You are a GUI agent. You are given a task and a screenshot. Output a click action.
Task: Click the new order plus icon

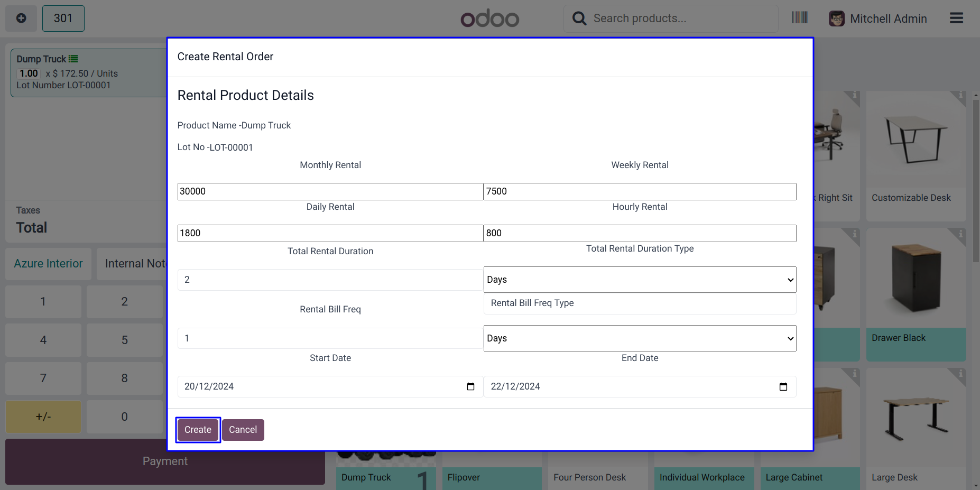[x=21, y=19]
